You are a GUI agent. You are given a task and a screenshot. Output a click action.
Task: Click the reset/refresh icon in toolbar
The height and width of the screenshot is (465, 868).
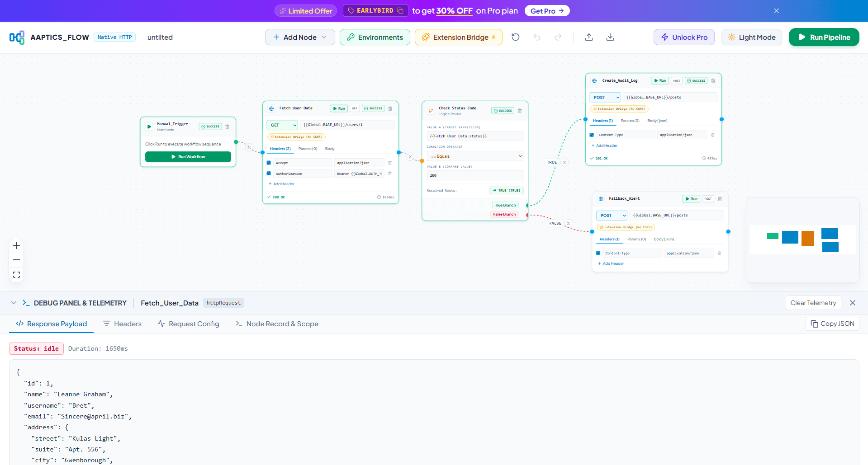tap(516, 37)
